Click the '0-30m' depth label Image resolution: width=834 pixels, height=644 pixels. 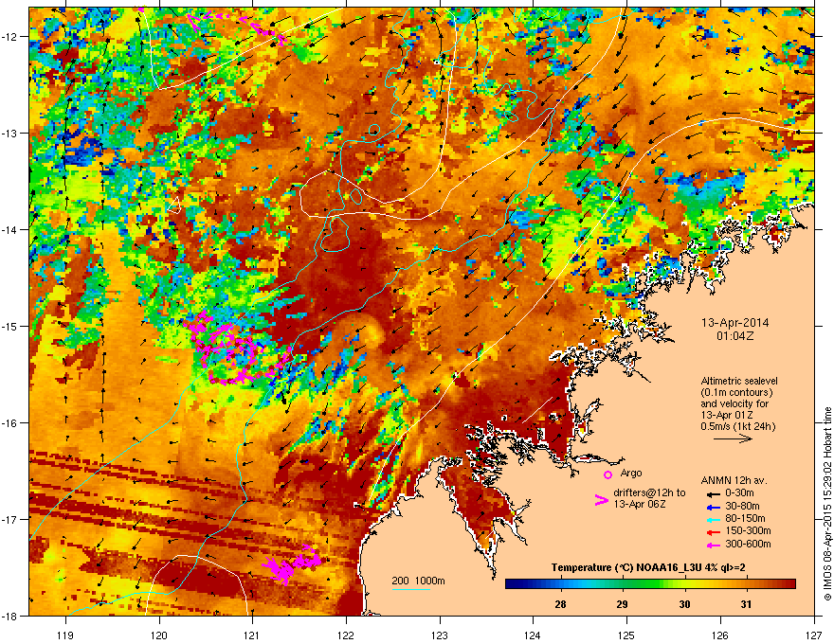[739, 493]
